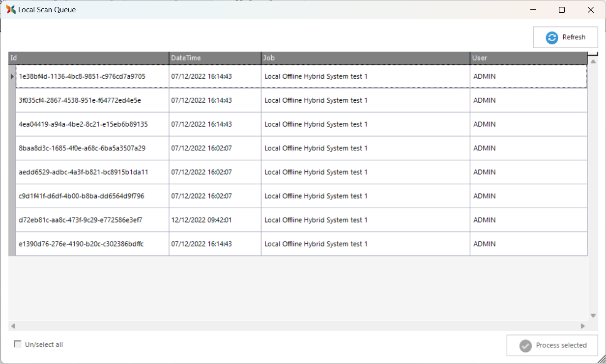Select the row dated 12/12/2022 09:42:01
The height and width of the screenshot is (364, 606).
(201, 220)
